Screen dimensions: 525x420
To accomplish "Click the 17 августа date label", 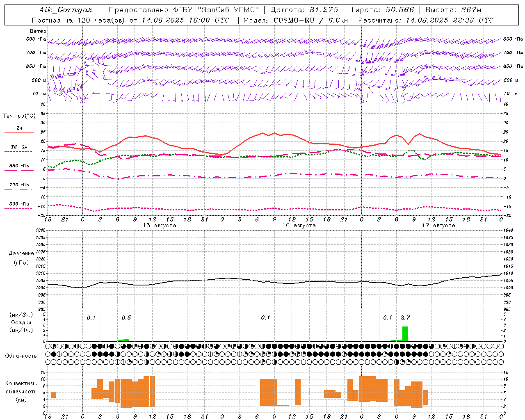I will (x=438, y=226).
